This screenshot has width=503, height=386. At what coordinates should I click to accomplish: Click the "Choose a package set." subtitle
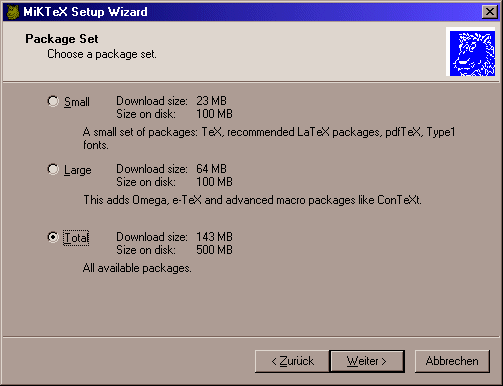pyautogui.click(x=102, y=54)
